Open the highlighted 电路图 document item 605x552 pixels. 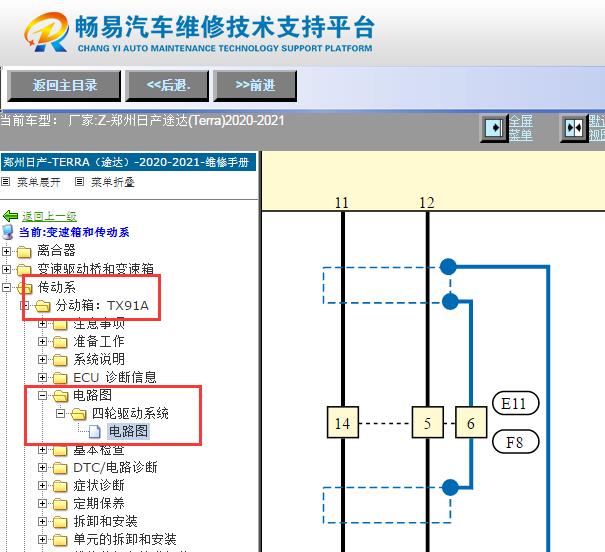pos(128,431)
